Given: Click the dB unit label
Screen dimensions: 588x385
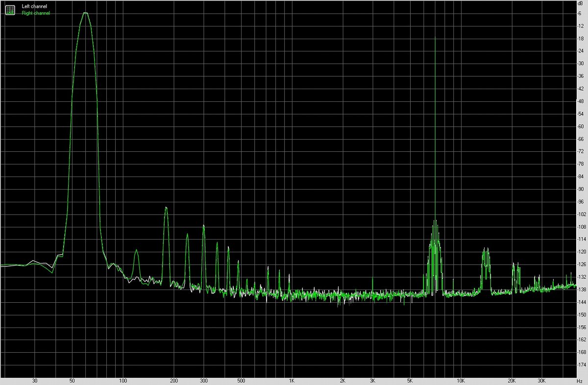Looking at the screenshot, I should point(580,3).
